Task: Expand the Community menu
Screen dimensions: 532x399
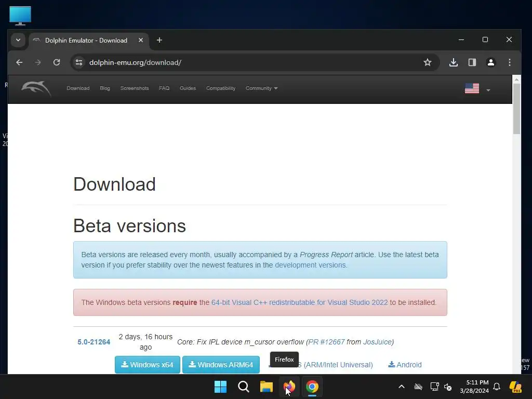Action: pyautogui.click(x=262, y=88)
